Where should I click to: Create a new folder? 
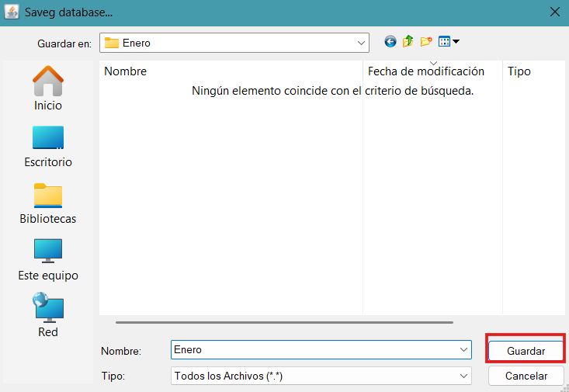click(426, 42)
